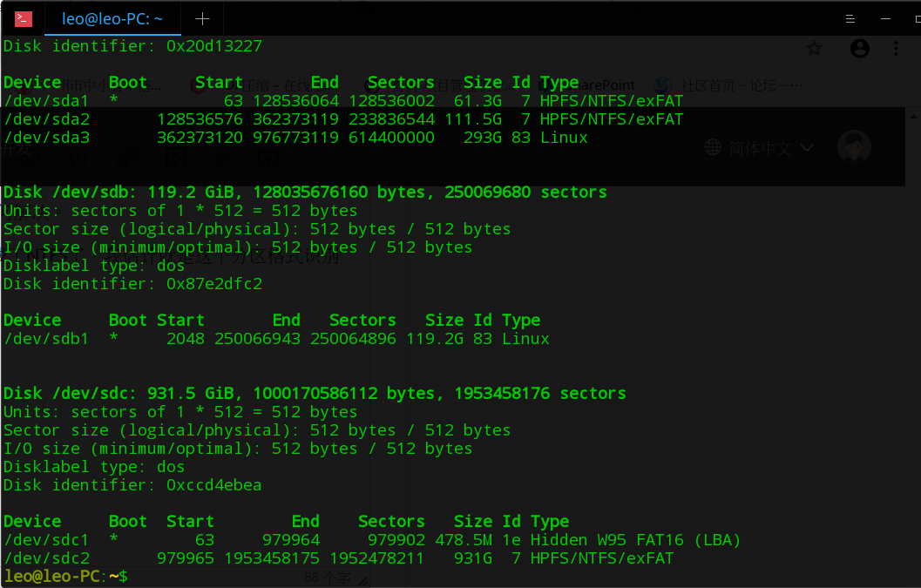Click the browser icon beside 社区首页 bookmark

(x=663, y=84)
